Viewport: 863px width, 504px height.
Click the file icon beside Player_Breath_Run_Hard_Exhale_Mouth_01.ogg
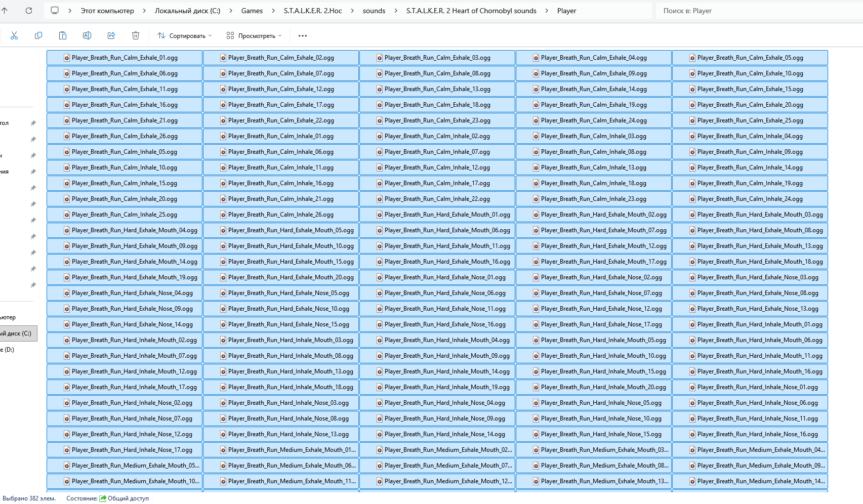coord(380,215)
